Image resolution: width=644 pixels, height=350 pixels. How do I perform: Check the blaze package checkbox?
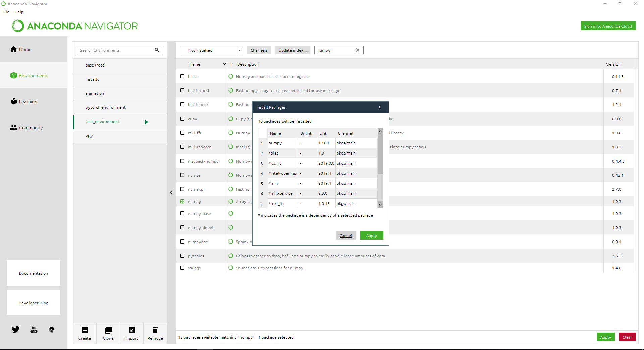coord(182,76)
